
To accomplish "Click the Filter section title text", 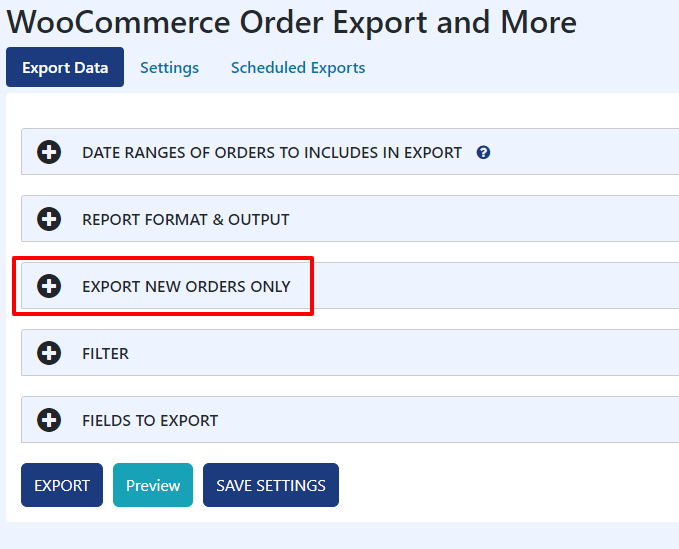I will pos(105,354).
